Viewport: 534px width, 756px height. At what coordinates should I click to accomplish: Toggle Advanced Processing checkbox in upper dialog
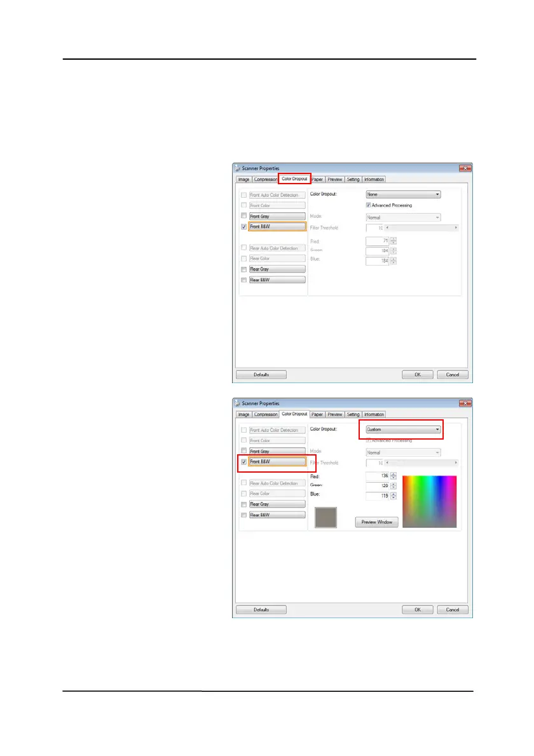pos(368,205)
